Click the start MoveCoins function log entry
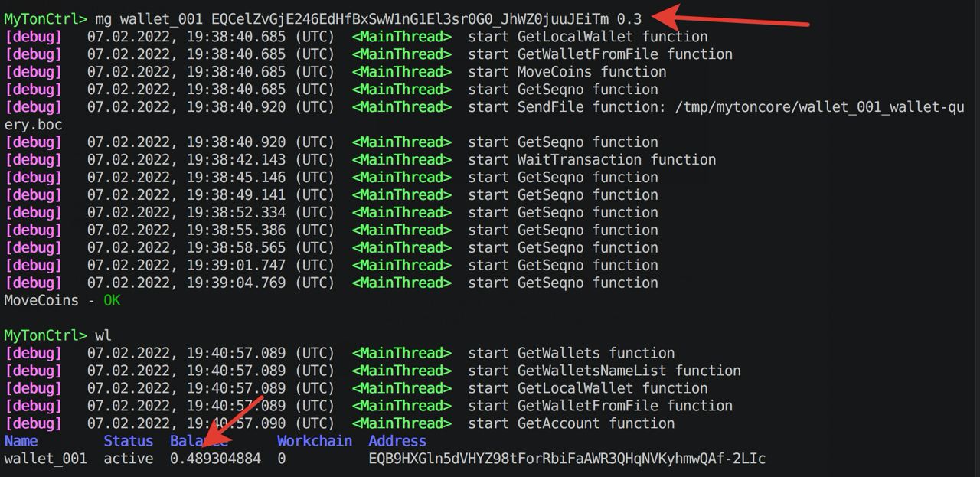The width and height of the screenshot is (980, 477). pos(567,72)
